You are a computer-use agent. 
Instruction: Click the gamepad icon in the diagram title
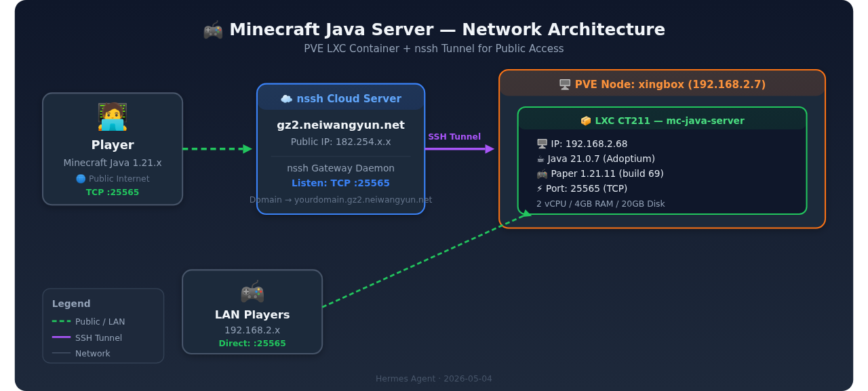tap(213, 30)
